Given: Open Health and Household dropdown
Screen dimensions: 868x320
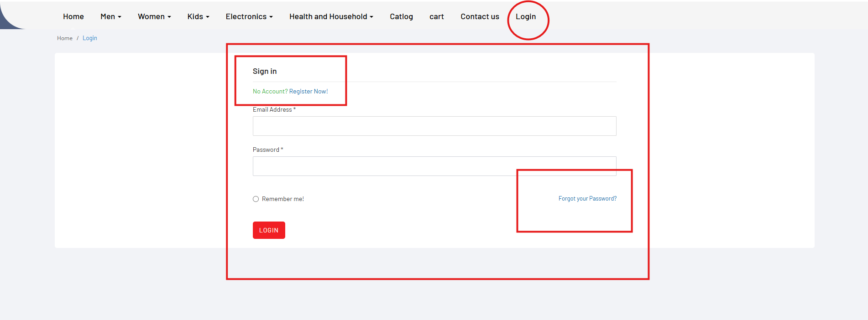Looking at the screenshot, I should (331, 17).
